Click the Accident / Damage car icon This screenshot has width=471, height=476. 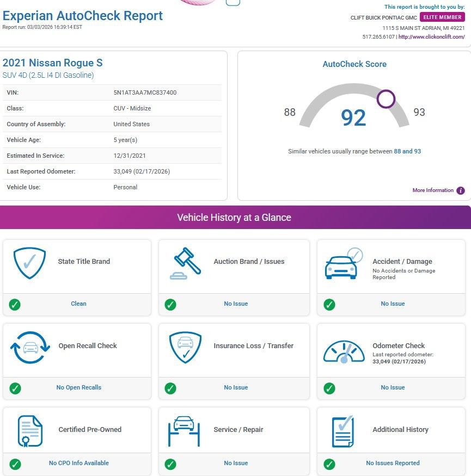pos(343,264)
